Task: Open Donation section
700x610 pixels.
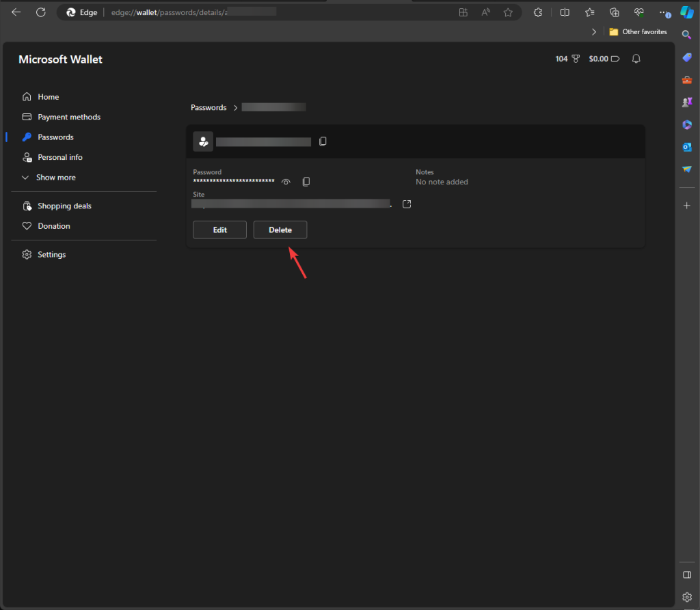Action: [46, 226]
